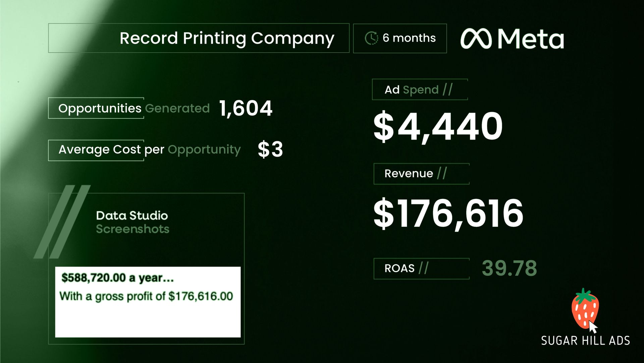
Task: Click the white cursor arrow on the strawberry
Action: [593, 327]
